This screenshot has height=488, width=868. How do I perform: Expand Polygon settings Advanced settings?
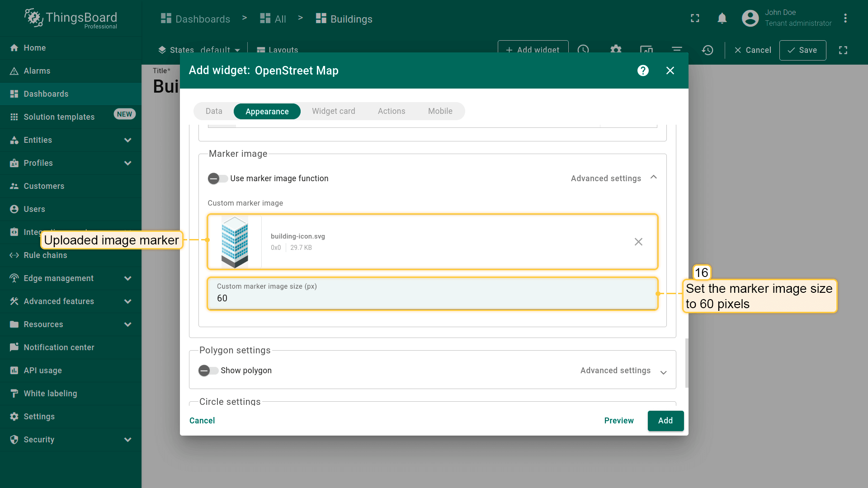(663, 372)
